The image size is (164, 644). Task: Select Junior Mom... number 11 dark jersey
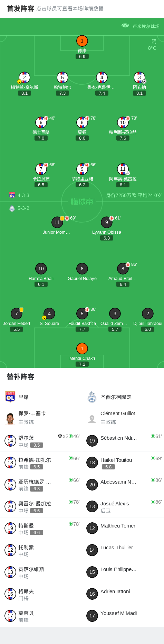tap(57, 222)
